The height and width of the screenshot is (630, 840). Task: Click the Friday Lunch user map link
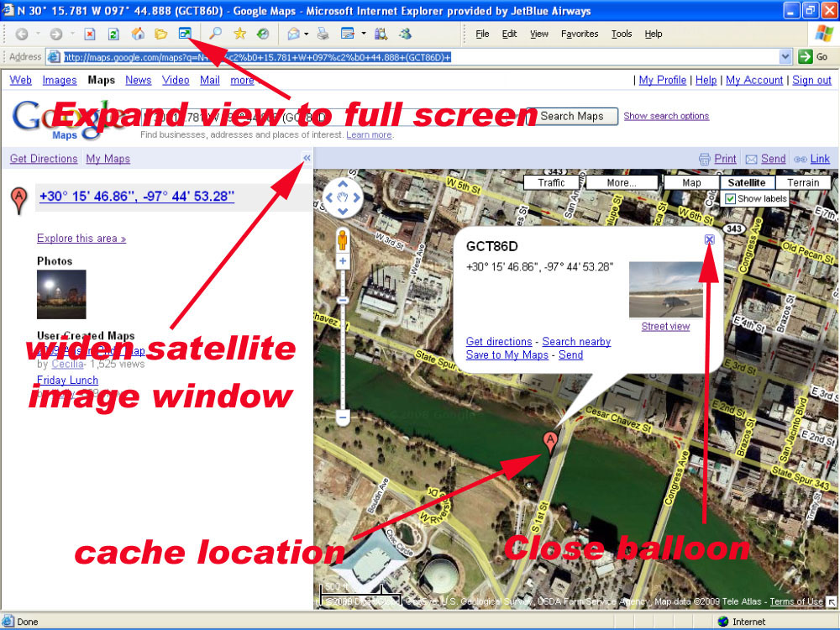pos(67,380)
